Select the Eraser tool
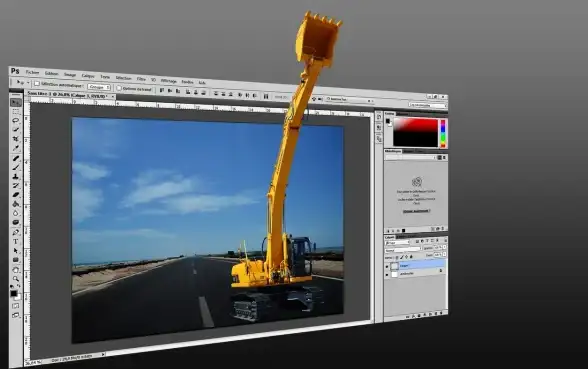This screenshot has height=369, width=588. pos(16,195)
